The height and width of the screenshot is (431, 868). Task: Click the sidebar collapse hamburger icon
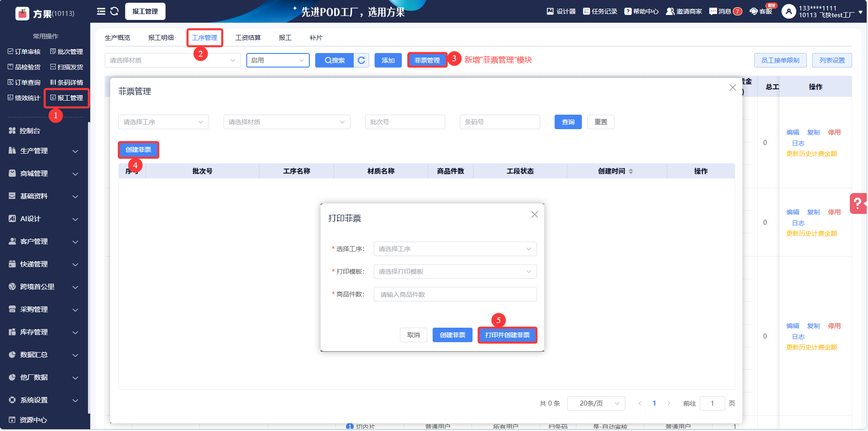pos(101,11)
